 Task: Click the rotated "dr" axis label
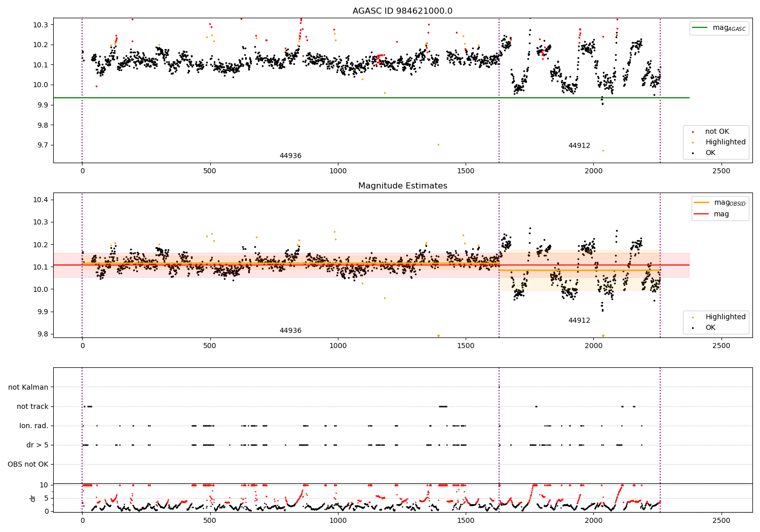click(x=33, y=498)
